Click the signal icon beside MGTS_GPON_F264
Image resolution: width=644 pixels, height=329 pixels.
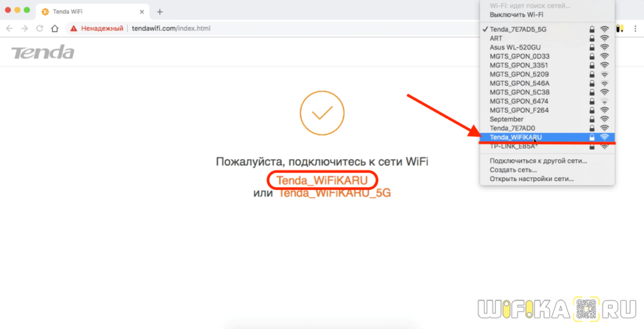tap(604, 110)
